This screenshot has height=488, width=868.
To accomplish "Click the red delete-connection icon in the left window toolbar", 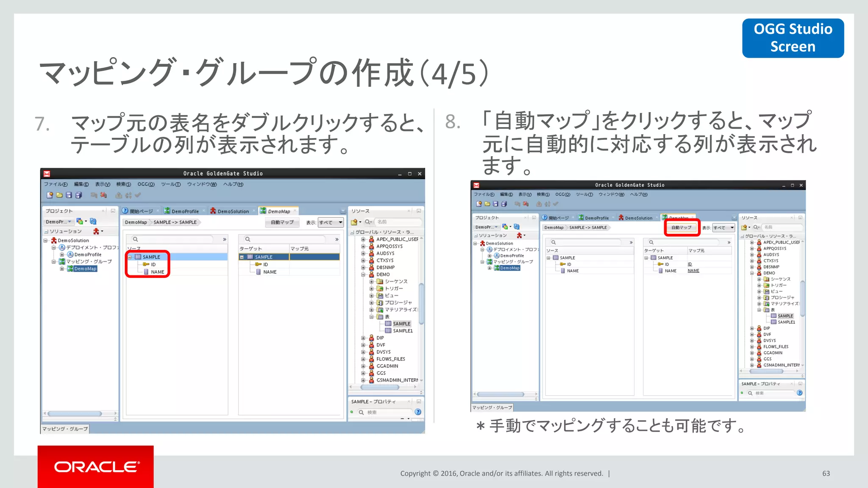I will 103,195.
